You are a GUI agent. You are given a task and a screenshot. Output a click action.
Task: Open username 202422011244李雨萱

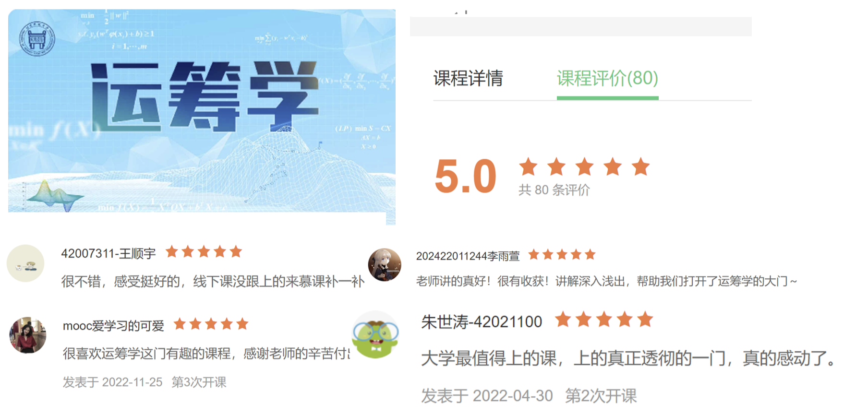point(468,256)
